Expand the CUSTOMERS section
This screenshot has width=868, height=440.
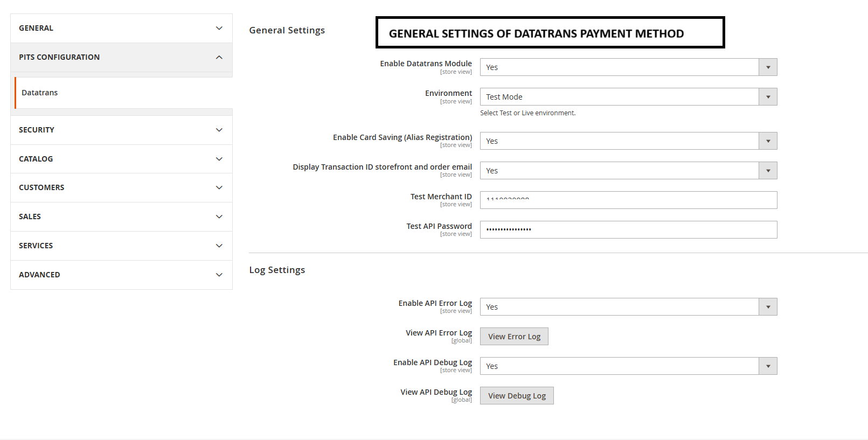[x=121, y=187]
